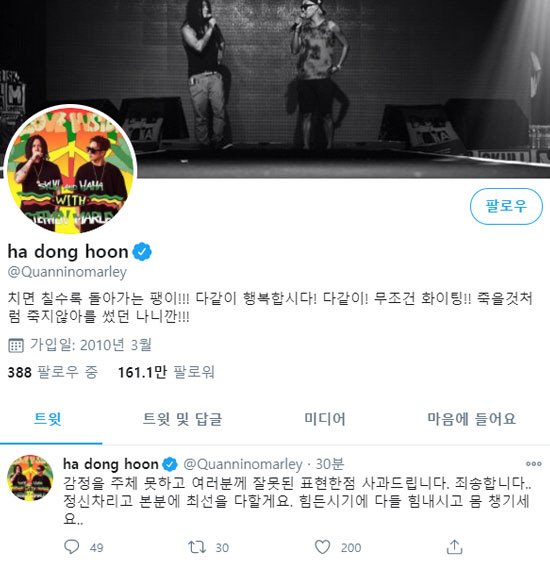Image resolution: width=550 pixels, height=562 pixels.
Task: Click the verified badge in the tweet header
Action: point(169,465)
